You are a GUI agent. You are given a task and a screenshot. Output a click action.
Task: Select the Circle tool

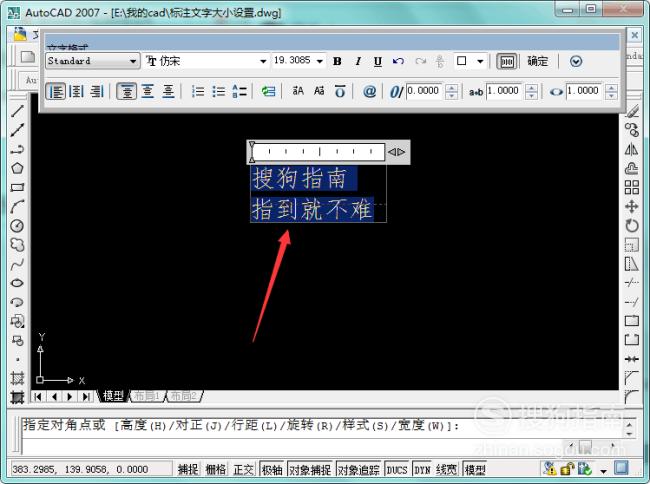pyautogui.click(x=17, y=226)
